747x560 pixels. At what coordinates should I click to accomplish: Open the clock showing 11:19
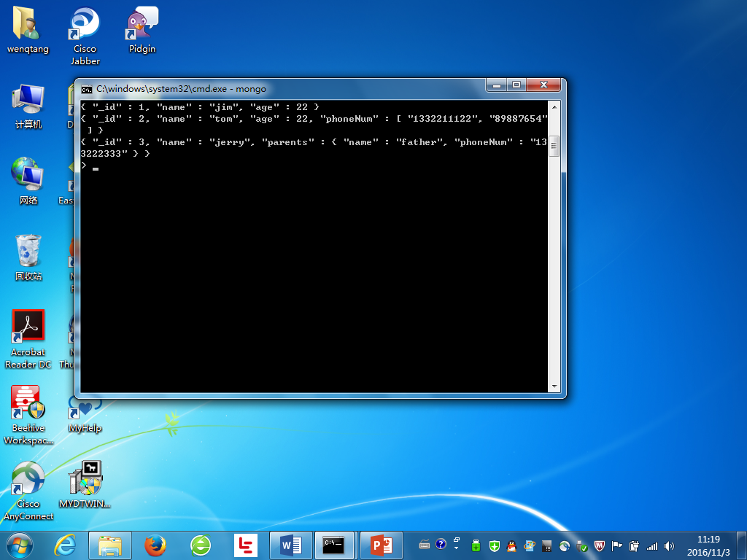click(x=708, y=545)
